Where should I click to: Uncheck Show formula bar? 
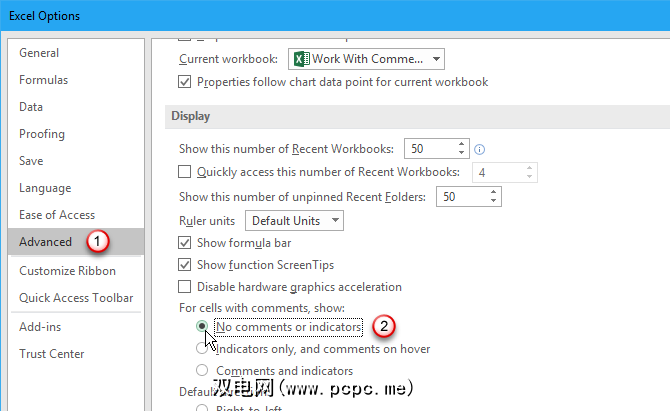(x=185, y=242)
